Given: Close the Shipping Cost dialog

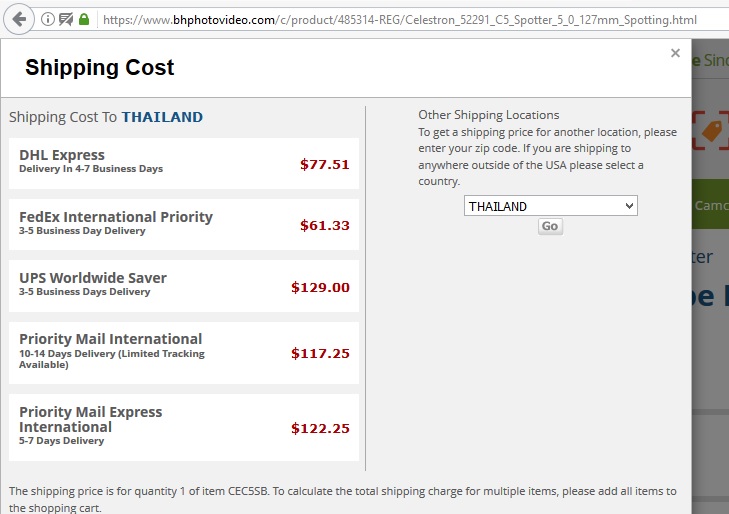Looking at the screenshot, I should tap(675, 53).
